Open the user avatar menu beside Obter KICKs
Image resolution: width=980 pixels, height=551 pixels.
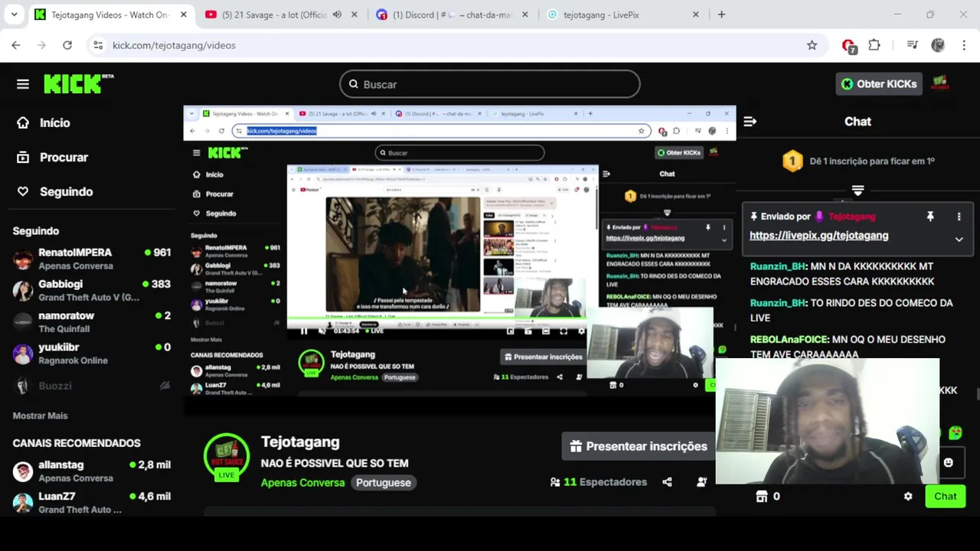point(940,83)
